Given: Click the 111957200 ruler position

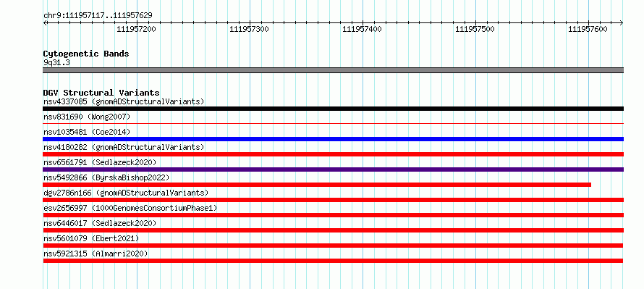Looking at the screenshot, I should pyautogui.click(x=136, y=29).
